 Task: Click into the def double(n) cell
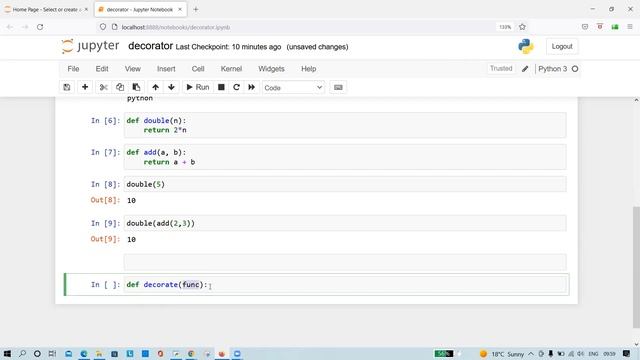click(x=345, y=125)
